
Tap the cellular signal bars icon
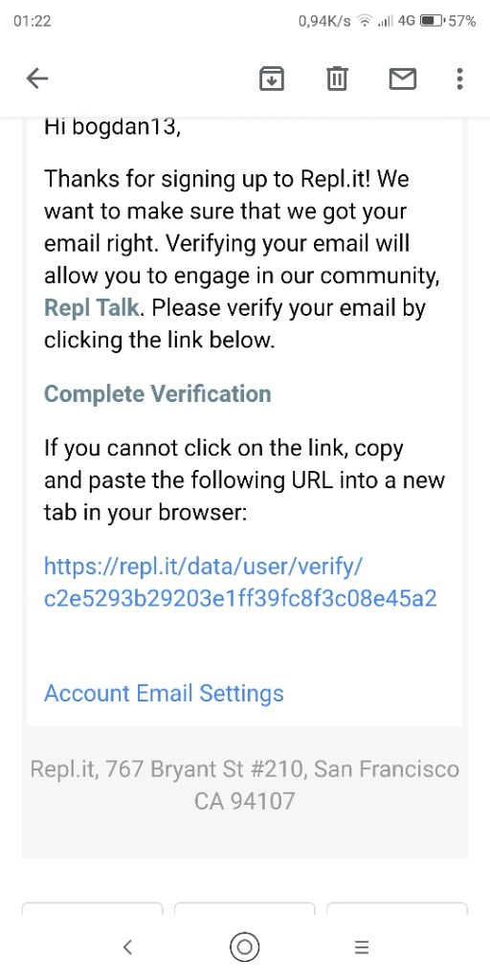tap(385, 21)
